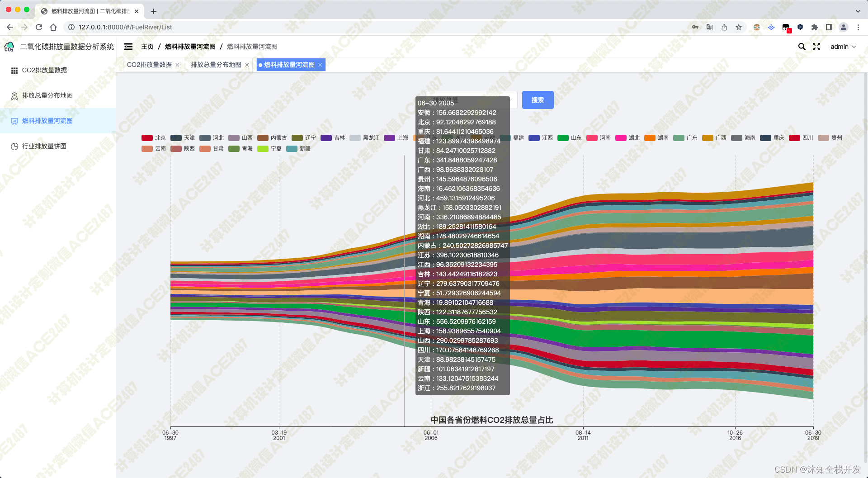Open the saved passwords key icon

695,27
